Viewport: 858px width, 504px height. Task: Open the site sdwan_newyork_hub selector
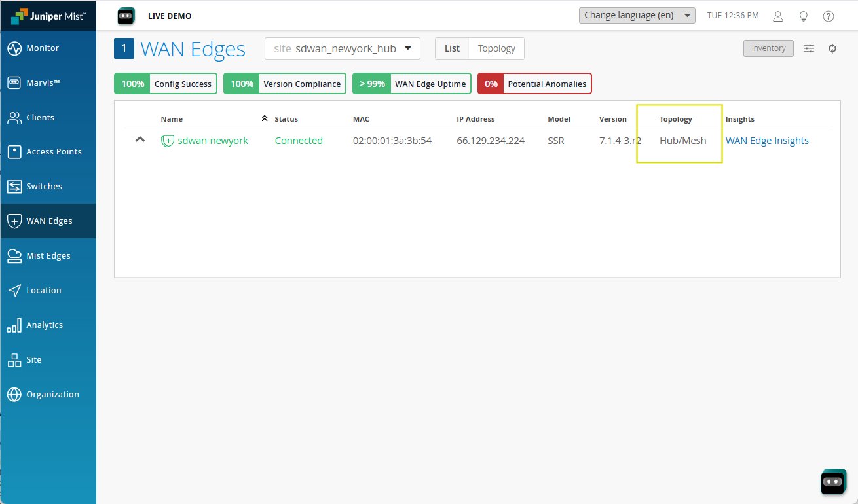pyautogui.click(x=343, y=48)
